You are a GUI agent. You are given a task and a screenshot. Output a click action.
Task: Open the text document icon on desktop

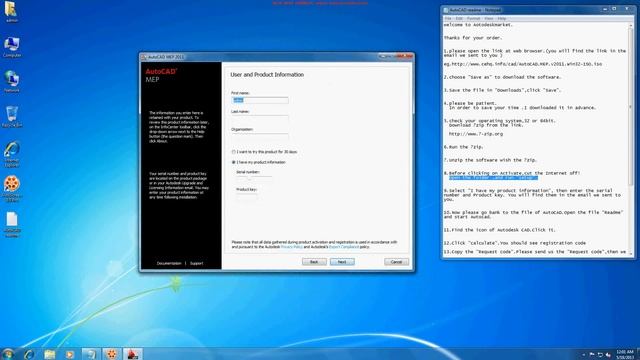12,224
